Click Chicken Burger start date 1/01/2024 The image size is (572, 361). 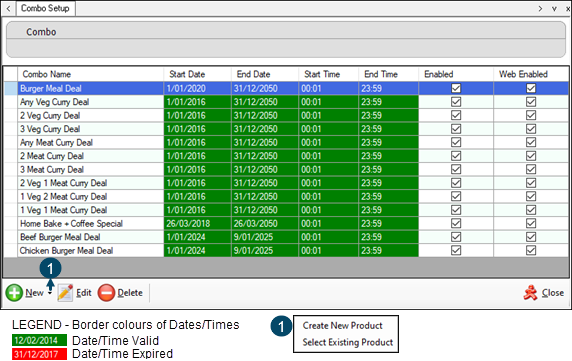(197, 251)
